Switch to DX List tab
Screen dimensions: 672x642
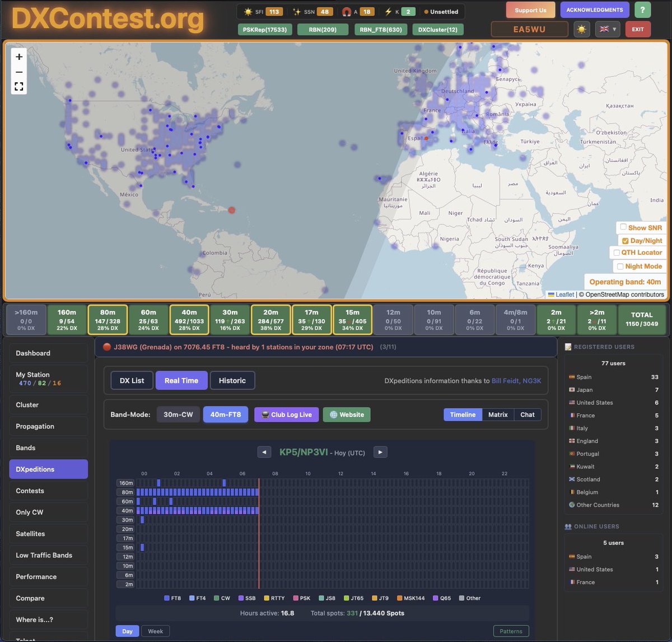[x=132, y=381]
